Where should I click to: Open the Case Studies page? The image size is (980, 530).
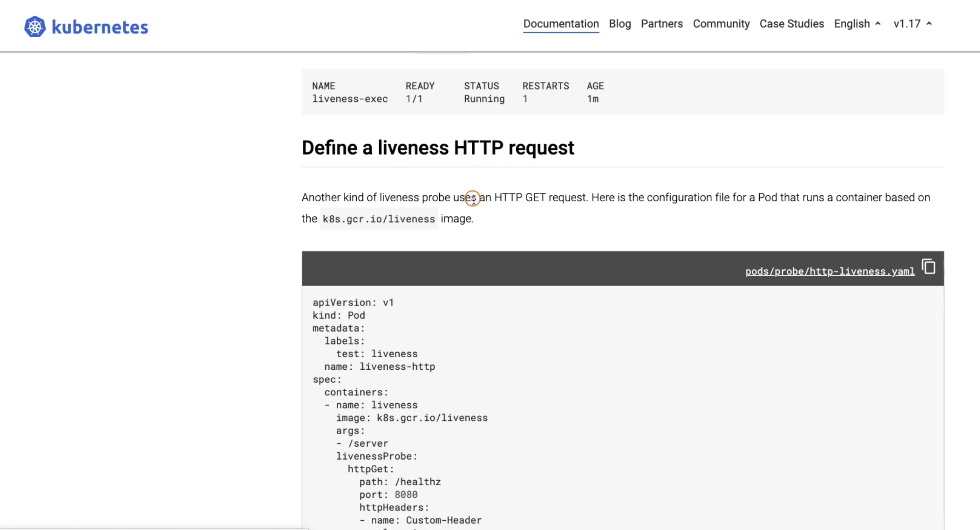point(791,24)
